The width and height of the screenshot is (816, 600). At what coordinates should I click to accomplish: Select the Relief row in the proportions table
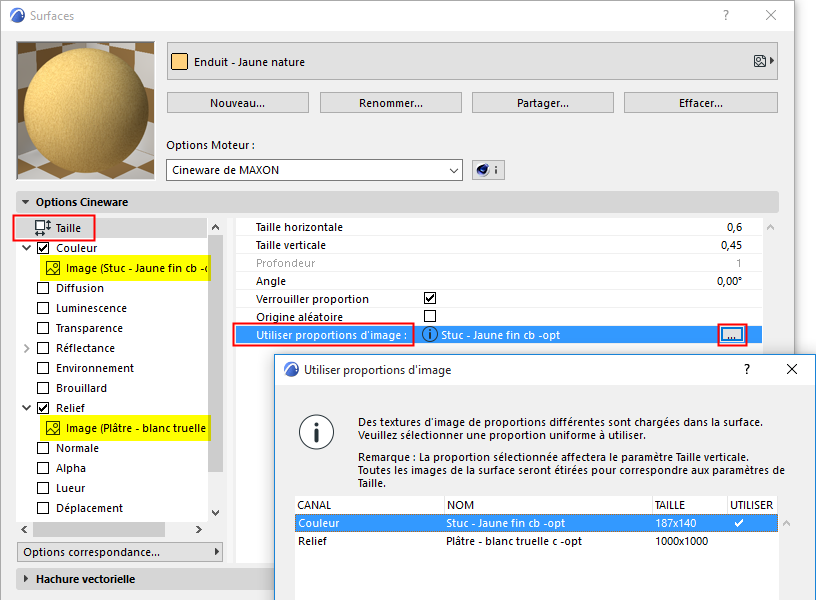click(536, 541)
